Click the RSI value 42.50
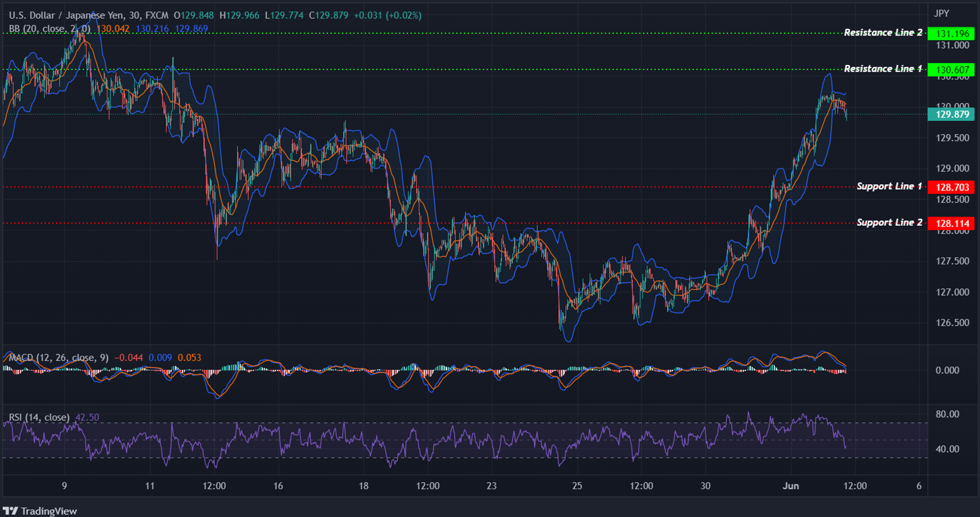Screen dimensions: 980x517 pyautogui.click(x=86, y=417)
